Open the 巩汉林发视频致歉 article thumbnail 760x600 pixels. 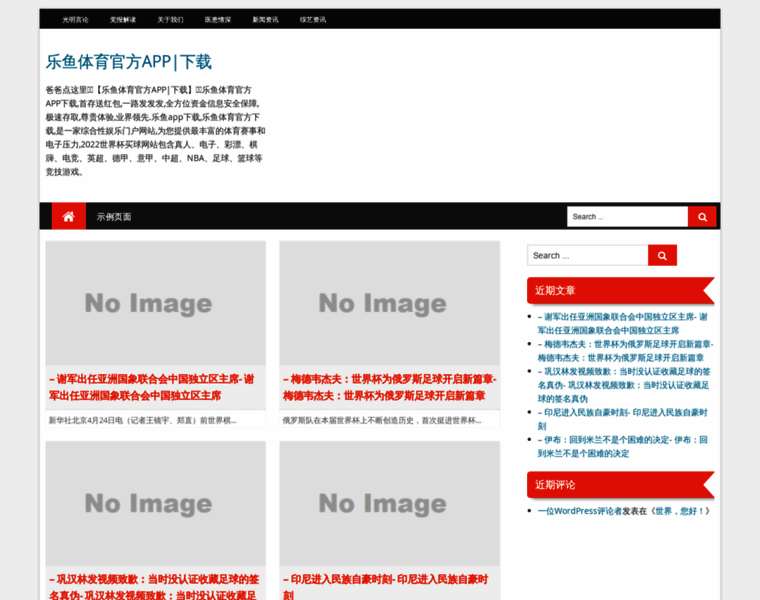(x=156, y=504)
